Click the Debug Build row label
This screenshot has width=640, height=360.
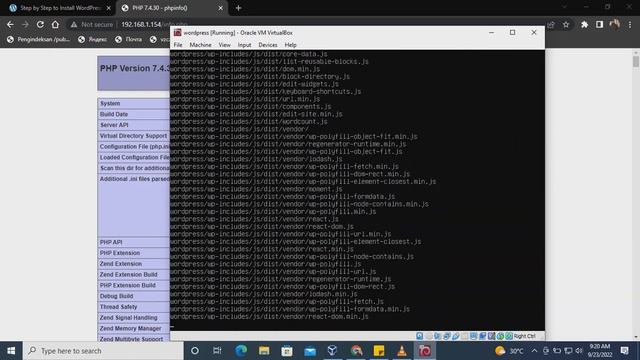tap(116, 296)
